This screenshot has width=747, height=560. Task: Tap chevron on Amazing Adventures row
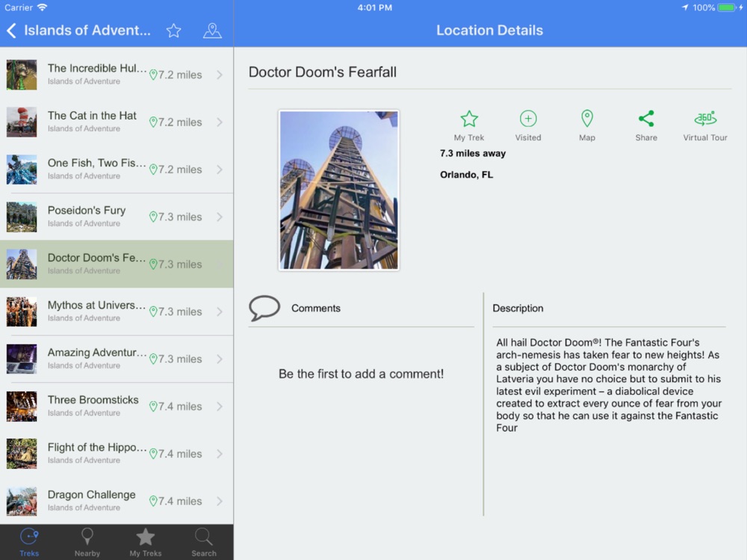pyautogui.click(x=220, y=359)
